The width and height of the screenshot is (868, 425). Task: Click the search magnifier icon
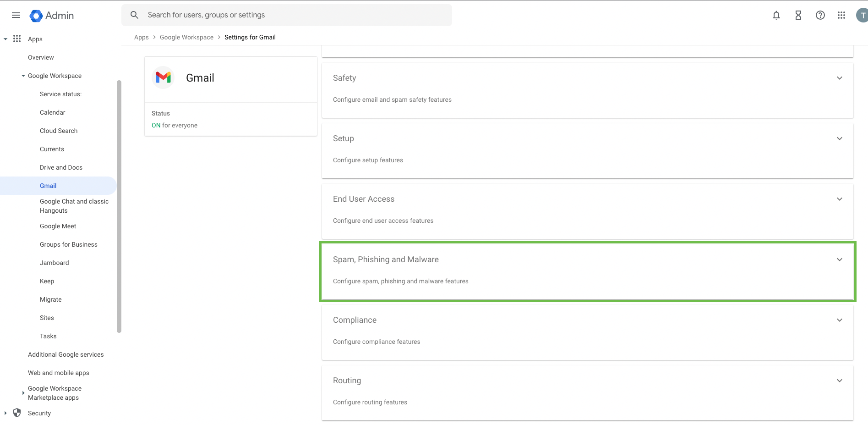(x=134, y=15)
